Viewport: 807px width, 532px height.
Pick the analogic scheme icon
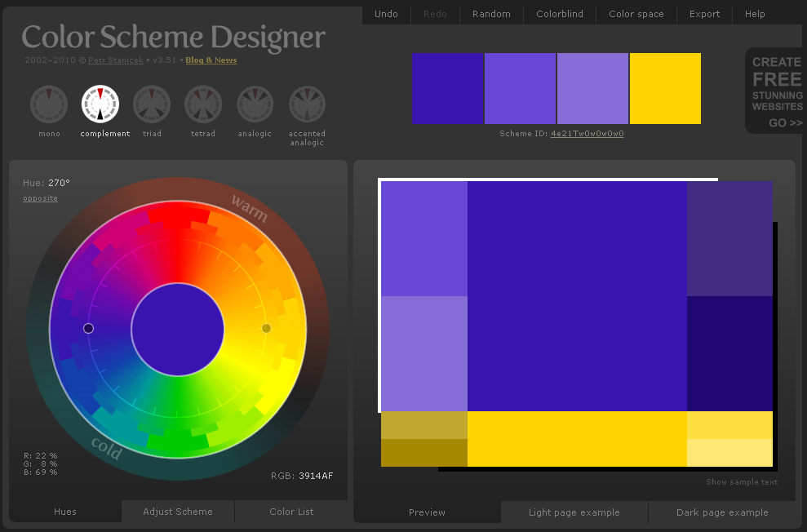255,104
